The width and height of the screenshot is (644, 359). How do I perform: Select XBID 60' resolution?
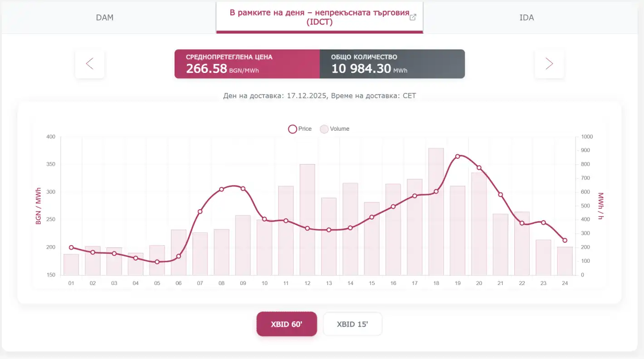click(x=287, y=324)
